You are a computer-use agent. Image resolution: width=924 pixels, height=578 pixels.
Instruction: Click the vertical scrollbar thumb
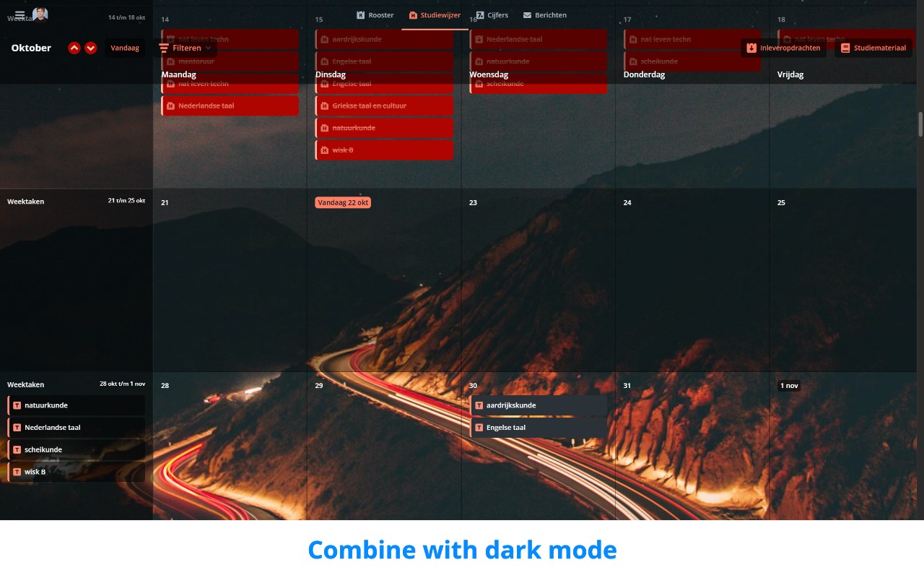920,124
